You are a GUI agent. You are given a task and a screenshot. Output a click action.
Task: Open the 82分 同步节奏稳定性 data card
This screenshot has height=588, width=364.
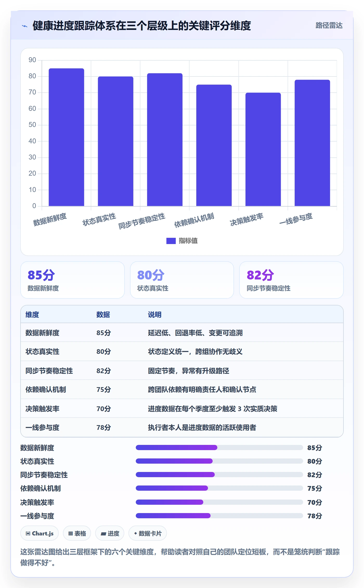pos(291,280)
